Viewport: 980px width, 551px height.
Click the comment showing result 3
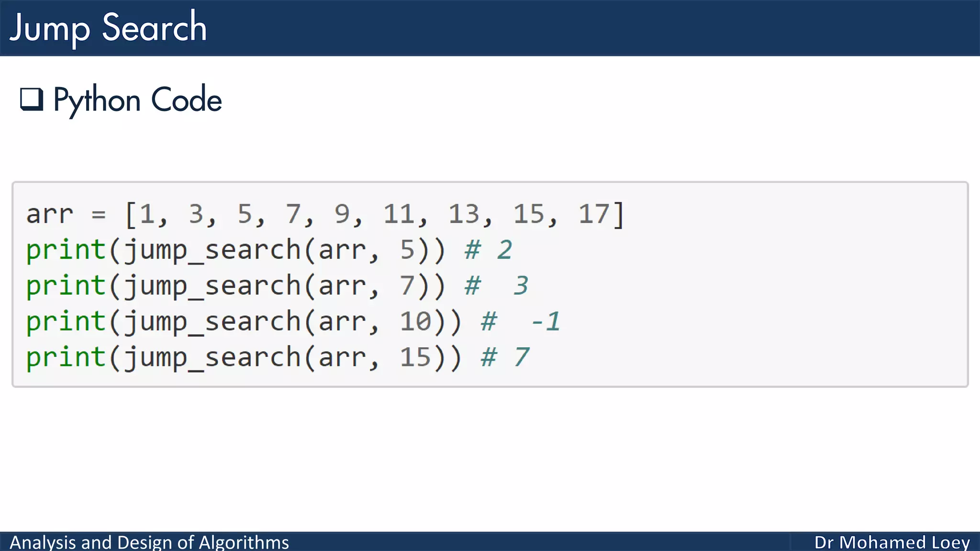pos(497,286)
